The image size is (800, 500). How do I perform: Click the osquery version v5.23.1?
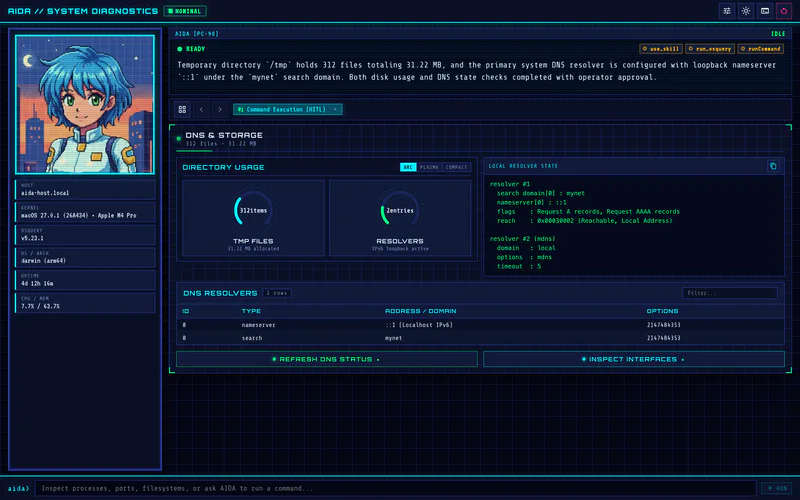[x=32, y=238]
